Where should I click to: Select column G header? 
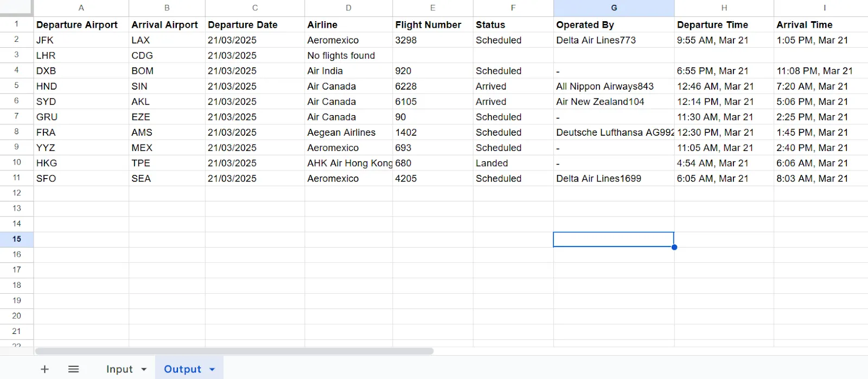click(614, 8)
